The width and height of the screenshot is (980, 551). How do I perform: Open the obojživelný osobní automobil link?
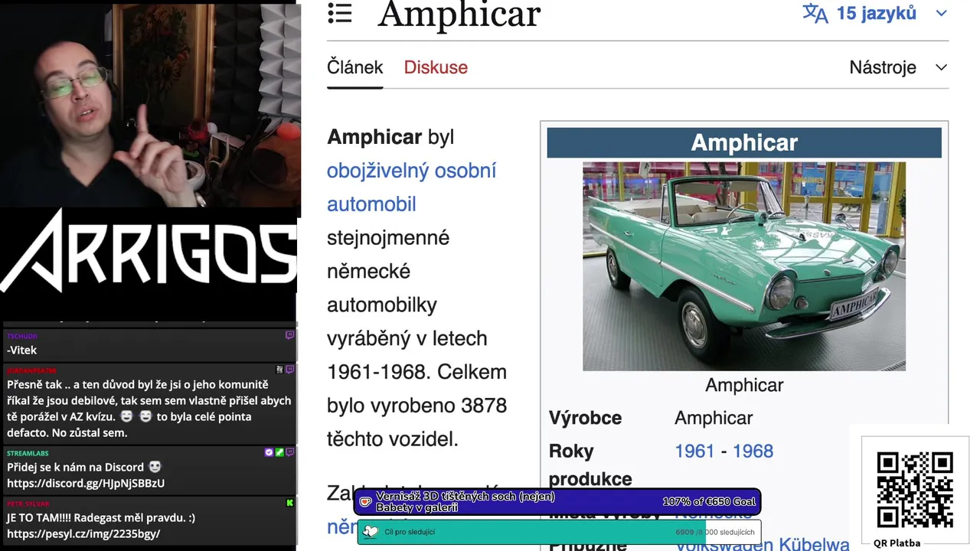pos(411,187)
